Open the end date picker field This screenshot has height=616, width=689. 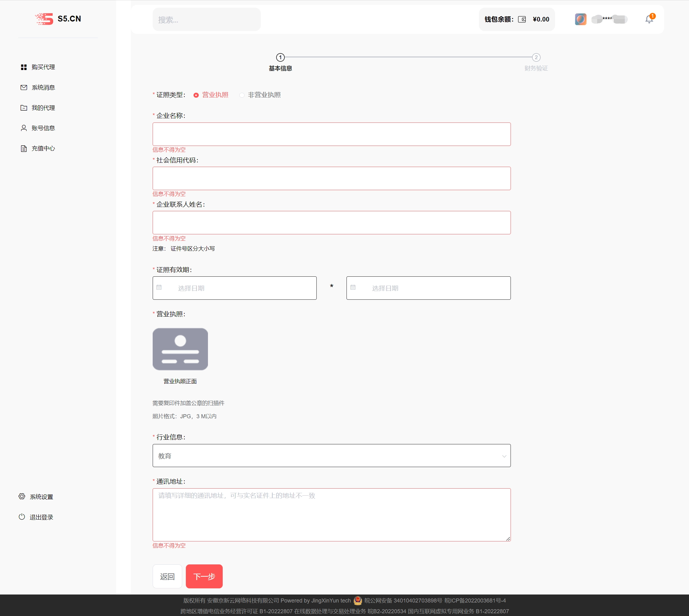[x=428, y=288]
